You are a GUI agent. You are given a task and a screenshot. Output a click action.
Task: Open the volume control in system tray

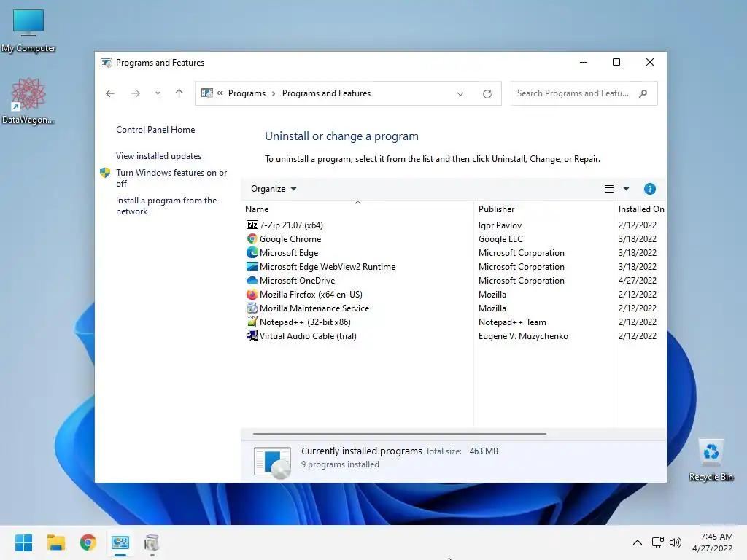[676, 542]
